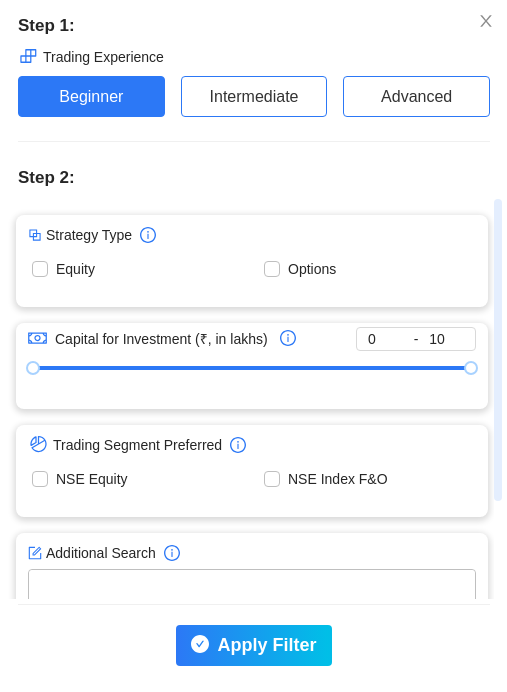Click the Capital for Investment info icon
The width and height of the screenshot is (507, 692).
tap(288, 338)
